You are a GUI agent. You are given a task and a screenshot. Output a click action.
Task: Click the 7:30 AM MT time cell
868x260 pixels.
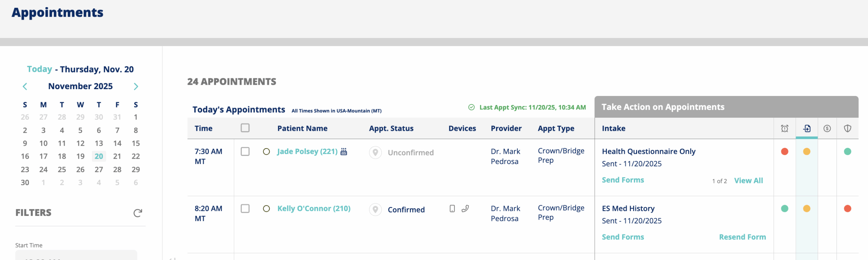click(x=208, y=156)
